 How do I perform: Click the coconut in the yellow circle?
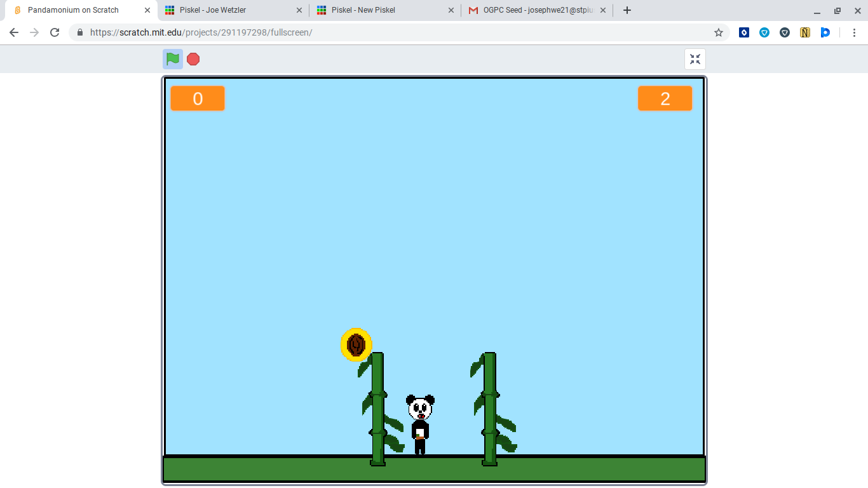click(356, 345)
